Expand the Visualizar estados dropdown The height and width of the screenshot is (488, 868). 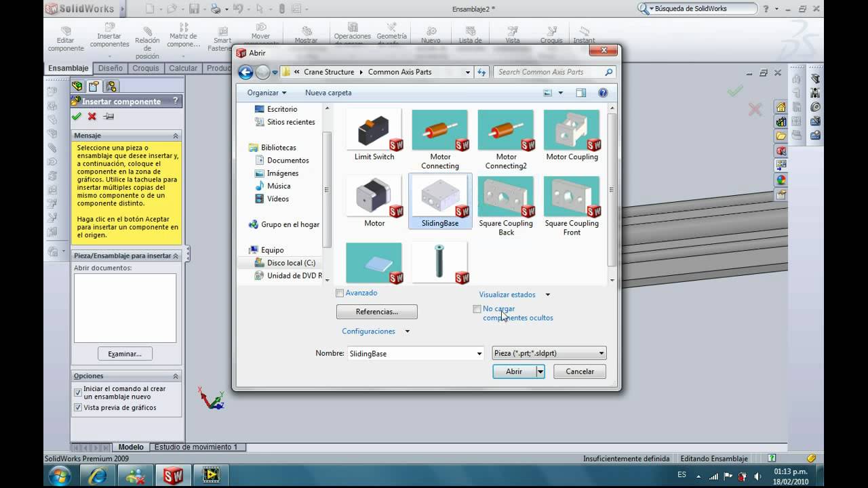tap(548, 295)
